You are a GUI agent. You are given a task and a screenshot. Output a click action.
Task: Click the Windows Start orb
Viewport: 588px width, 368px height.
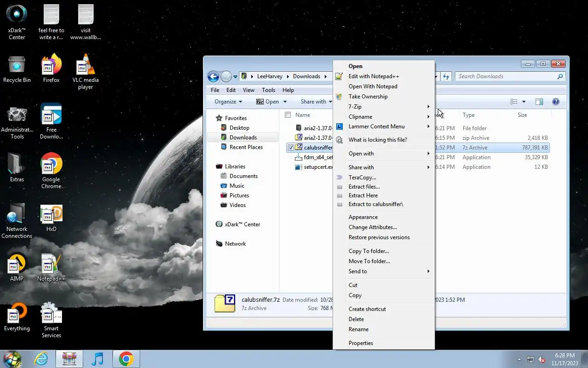coord(12,359)
